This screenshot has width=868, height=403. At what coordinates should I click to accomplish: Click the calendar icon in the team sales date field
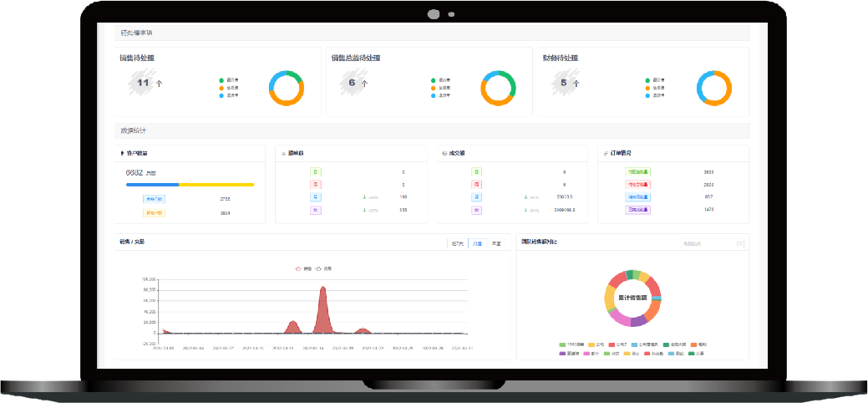coord(739,243)
